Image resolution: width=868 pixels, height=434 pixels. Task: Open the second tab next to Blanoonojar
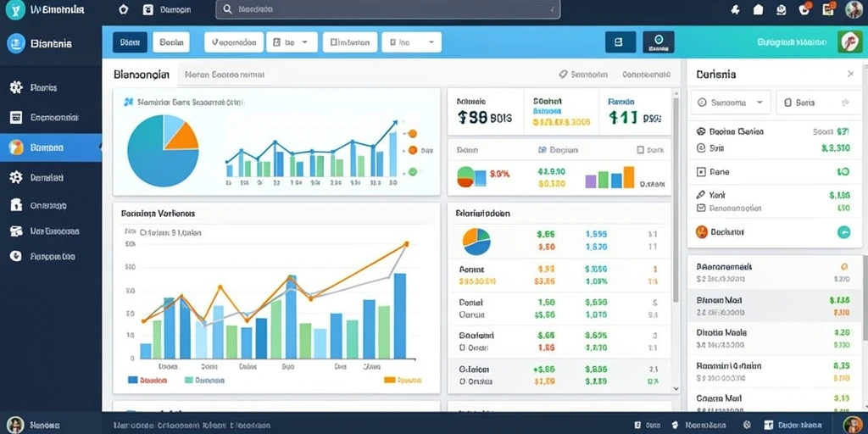tap(224, 75)
